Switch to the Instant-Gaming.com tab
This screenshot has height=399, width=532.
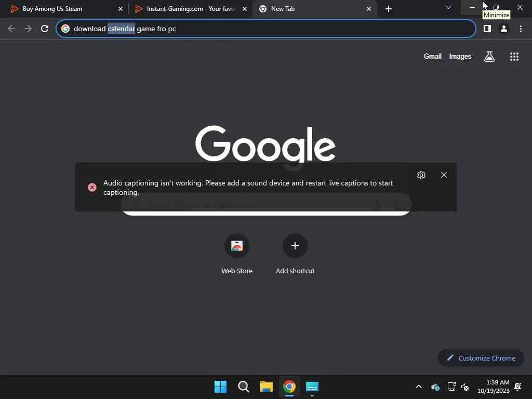190,9
